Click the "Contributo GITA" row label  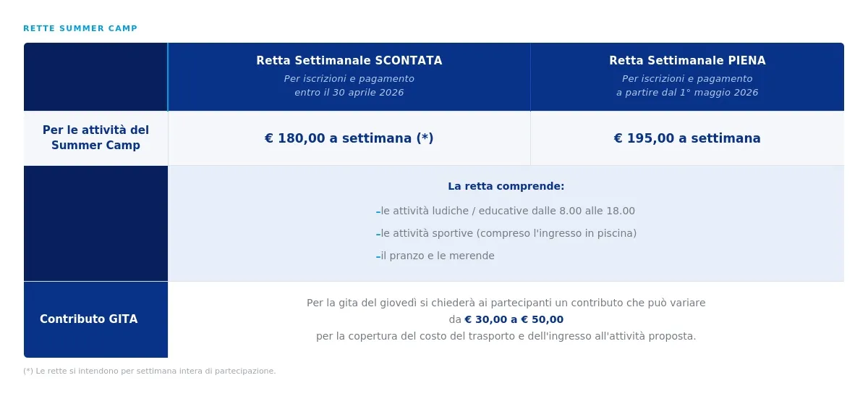(x=88, y=319)
